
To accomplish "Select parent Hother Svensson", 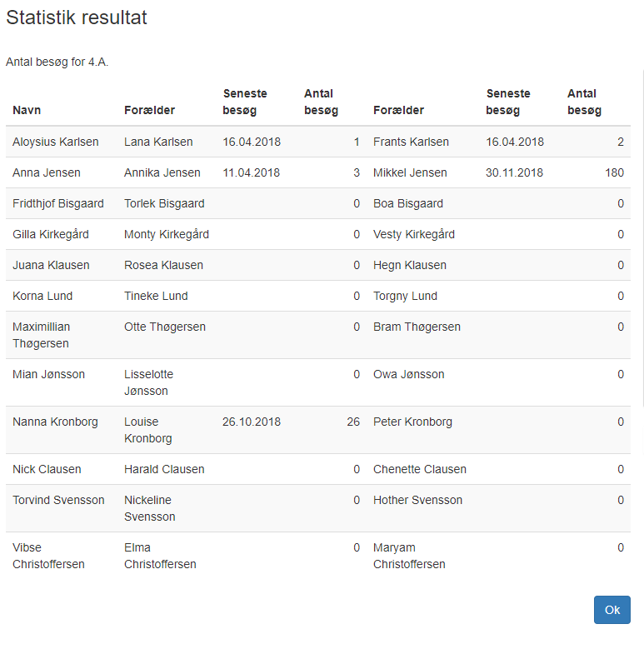I will (418, 500).
